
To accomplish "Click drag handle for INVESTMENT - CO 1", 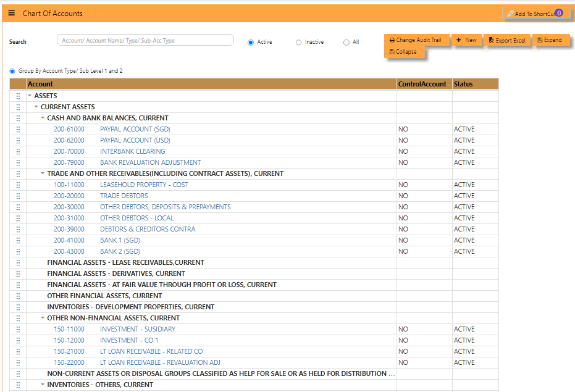I will (x=18, y=340).
